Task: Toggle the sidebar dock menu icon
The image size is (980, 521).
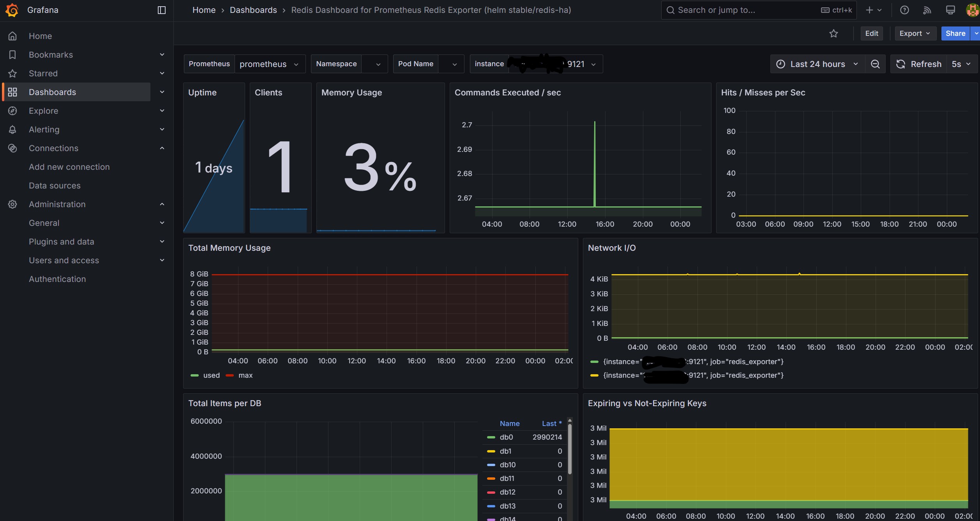Action: (x=161, y=10)
